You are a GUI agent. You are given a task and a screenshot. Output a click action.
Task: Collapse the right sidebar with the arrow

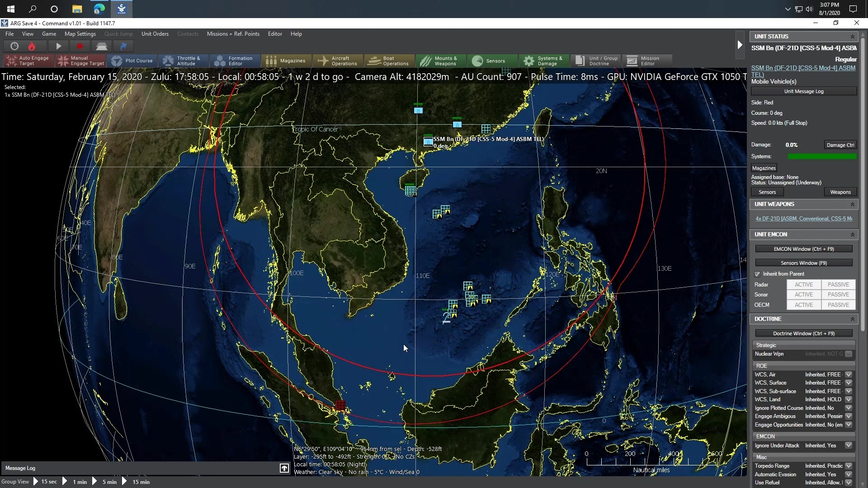click(740, 45)
